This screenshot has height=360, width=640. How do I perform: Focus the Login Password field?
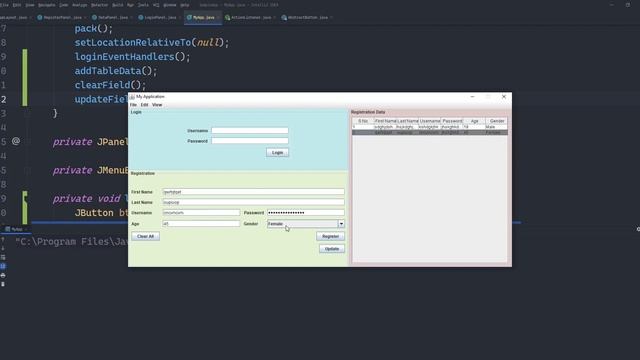pyautogui.click(x=250, y=141)
